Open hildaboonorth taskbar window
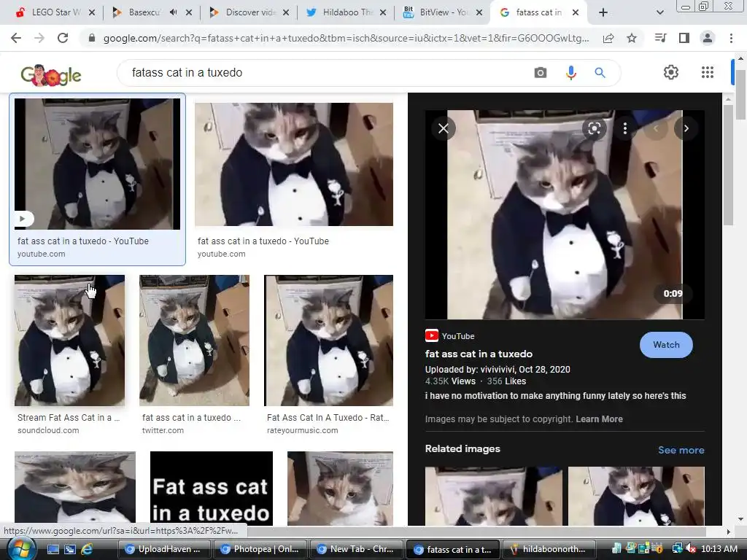The width and height of the screenshot is (747, 560). click(x=549, y=549)
